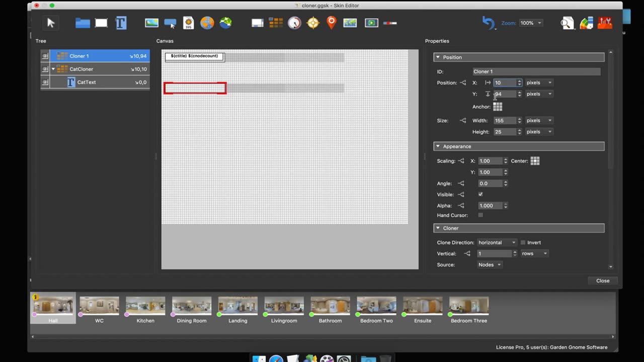
Task: Click the Properties panel vertical scrollbar
Action: click(x=611, y=112)
